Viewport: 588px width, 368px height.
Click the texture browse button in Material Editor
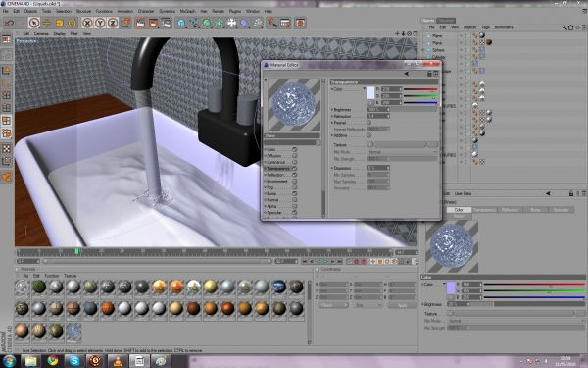[x=432, y=144]
